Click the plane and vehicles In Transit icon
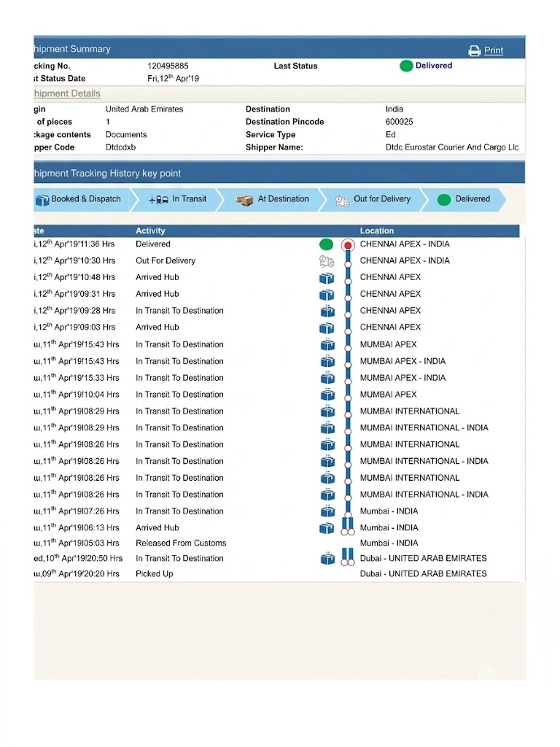Image resolution: width=560 pixels, height=747 pixels. (x=158, y=200)
